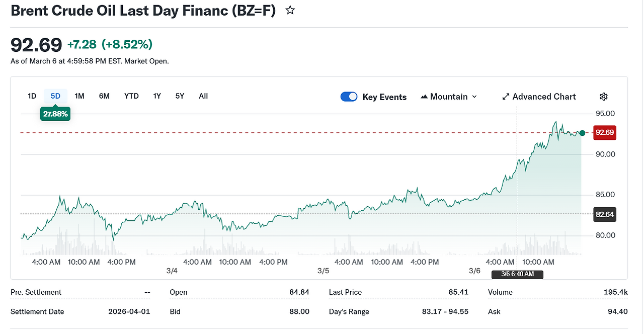Switch to the 1M time range

[79, 96]
